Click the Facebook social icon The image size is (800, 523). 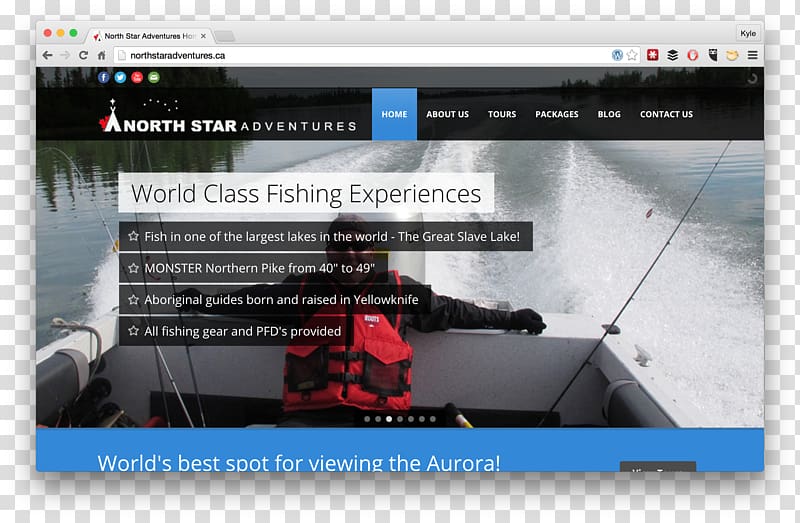click(x=103, y=77)
